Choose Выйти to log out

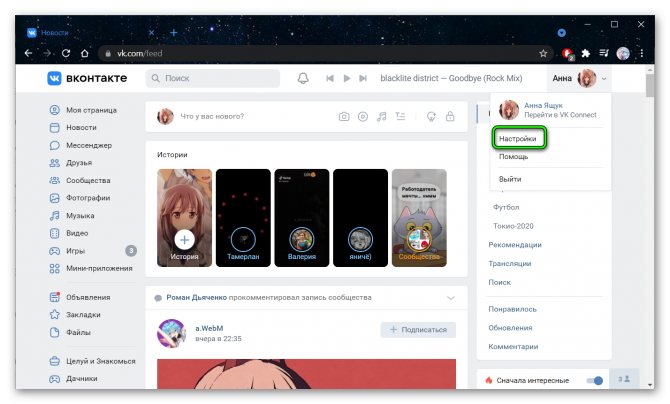(x=510, y=179)
